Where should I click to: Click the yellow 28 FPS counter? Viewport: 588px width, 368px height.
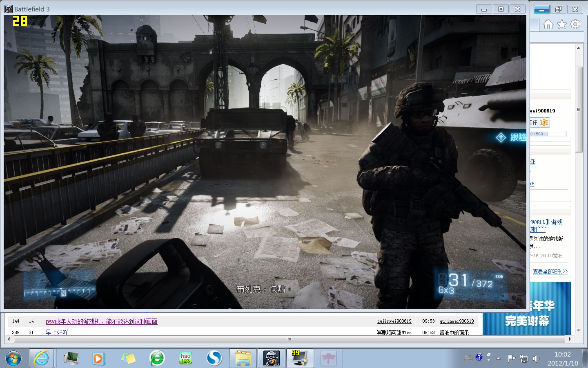pyautogui.click(x=20, y=21)
